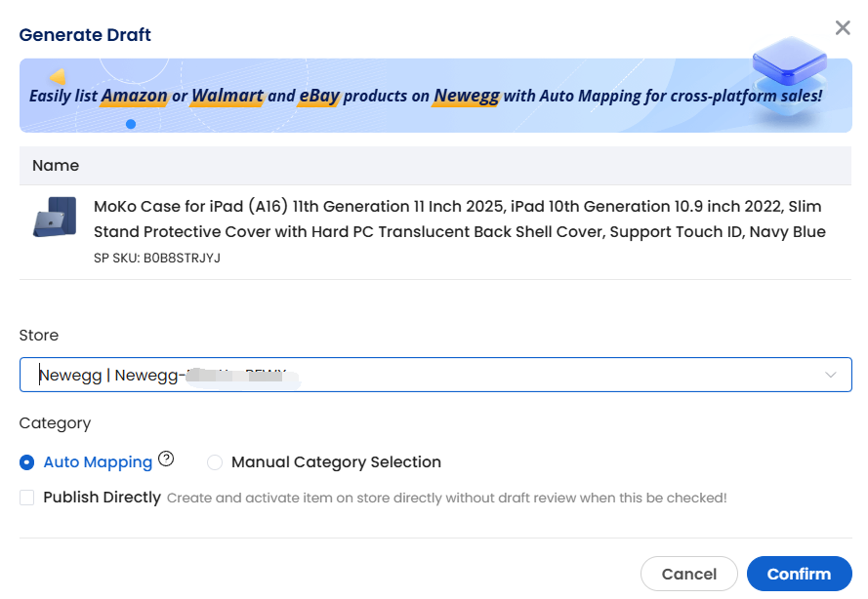Click the 3D cube graphic on banner

(789, 75)
